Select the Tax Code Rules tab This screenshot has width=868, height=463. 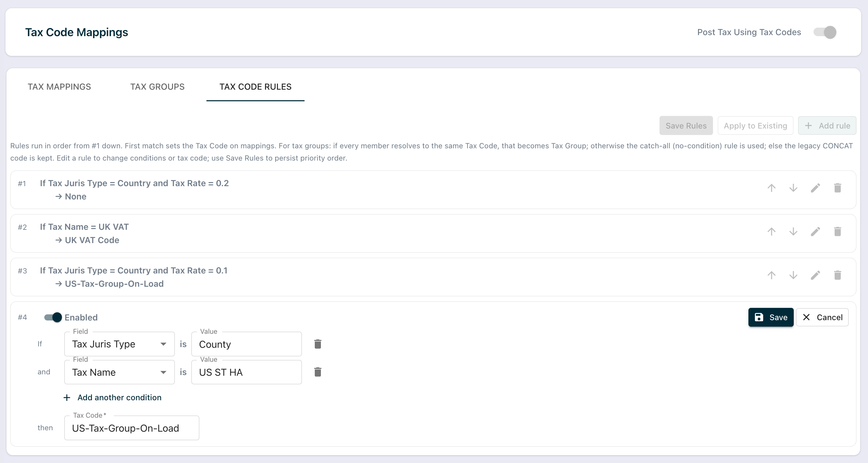coord(255,87)
